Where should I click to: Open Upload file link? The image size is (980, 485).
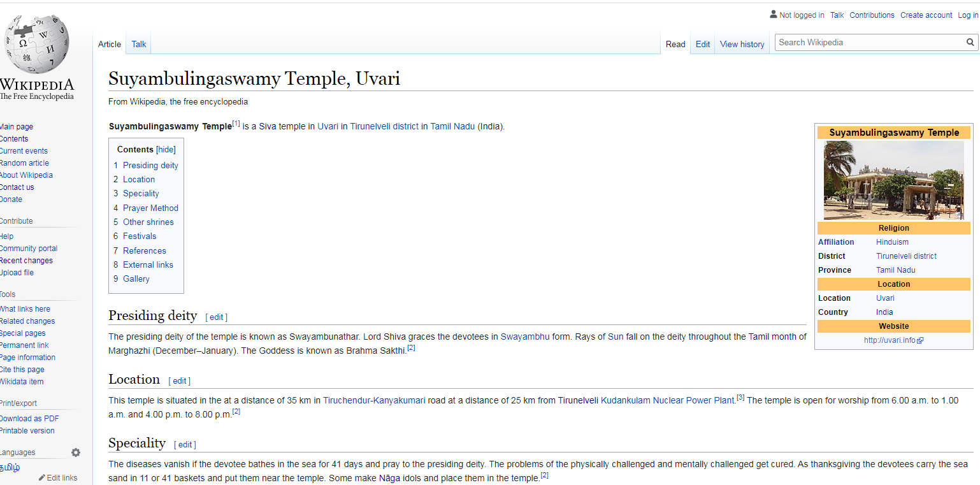point(17,273)
